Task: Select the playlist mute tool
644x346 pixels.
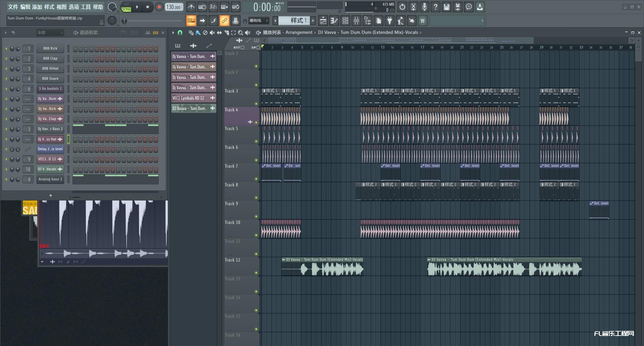Action: [212, 33]
